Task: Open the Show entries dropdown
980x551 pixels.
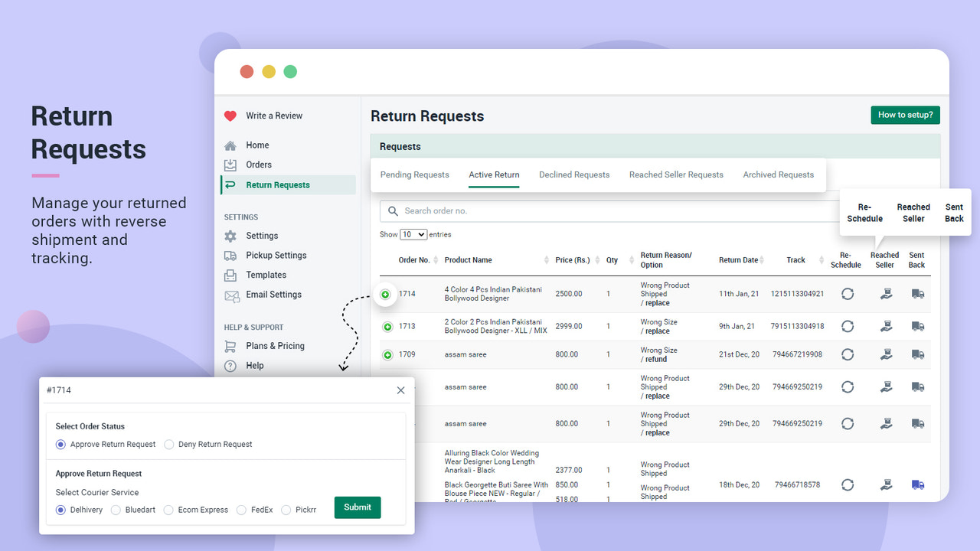Action: click(413, 234)
